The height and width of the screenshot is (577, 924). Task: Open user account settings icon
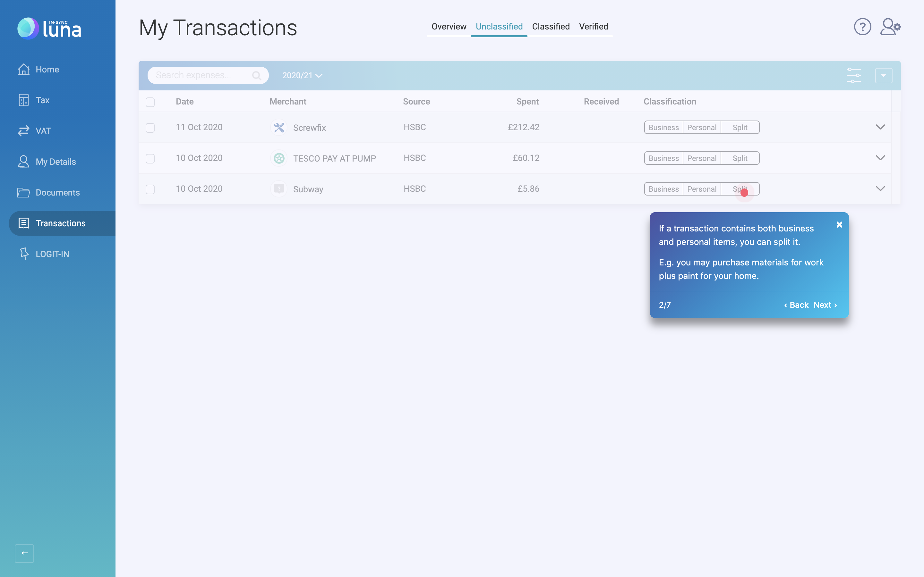point(890,27)
